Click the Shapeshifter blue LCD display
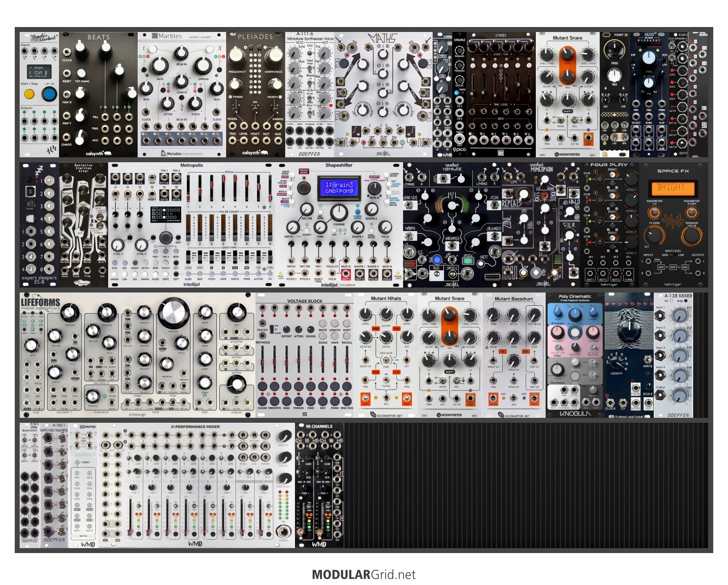 (x=339, y=188)
